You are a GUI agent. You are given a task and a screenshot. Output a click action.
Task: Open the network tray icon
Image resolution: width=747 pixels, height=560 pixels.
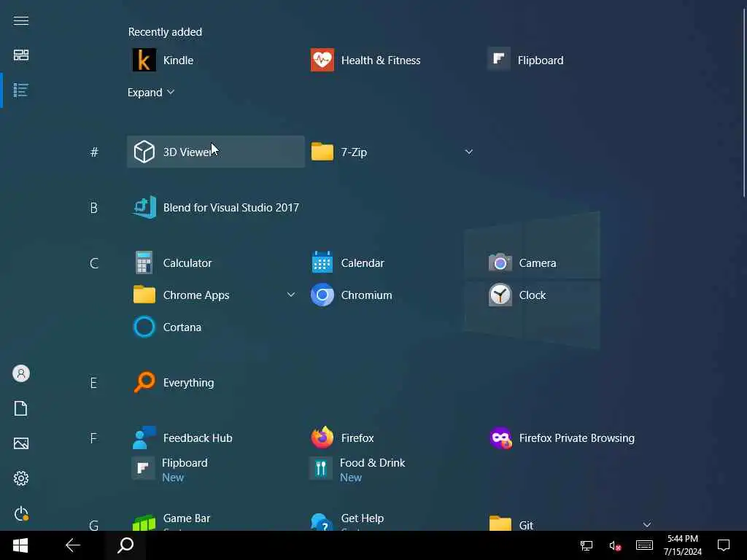586,545
